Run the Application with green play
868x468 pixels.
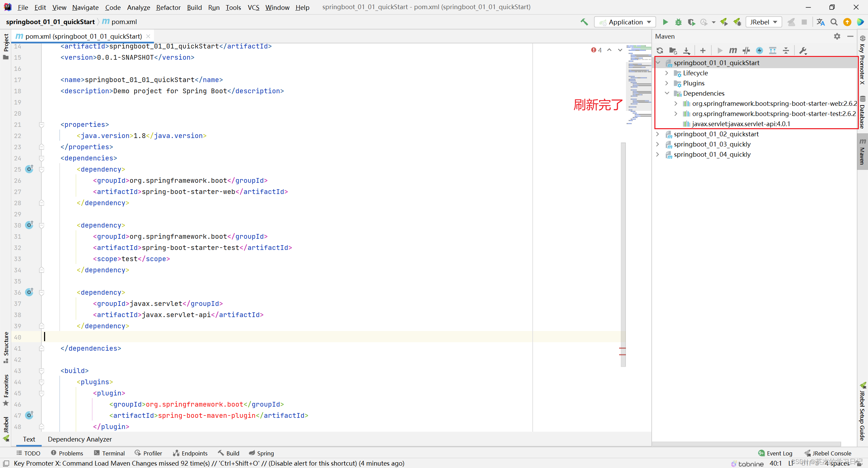(665, 22)
